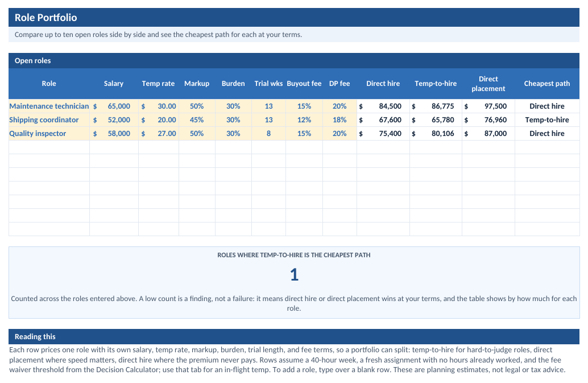Click the Direct placement column header
The image size is (588, 383).
[488, 84]
